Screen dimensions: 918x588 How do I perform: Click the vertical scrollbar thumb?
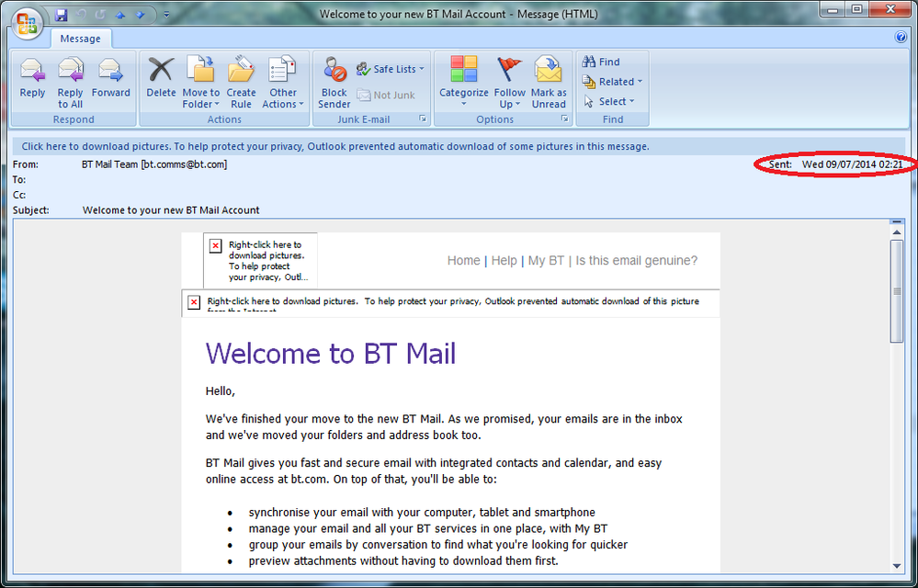pyautogui.click(x=896, y=290)
